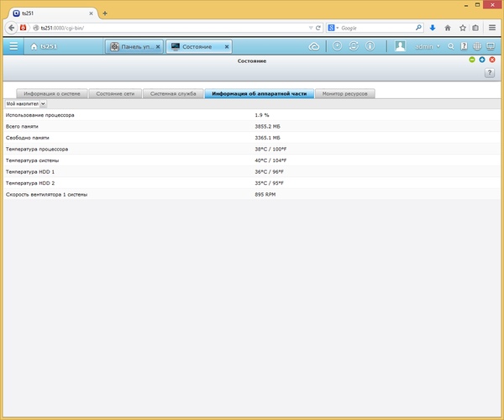Switch to Панель управления taskbar window

tap(134, 47)
